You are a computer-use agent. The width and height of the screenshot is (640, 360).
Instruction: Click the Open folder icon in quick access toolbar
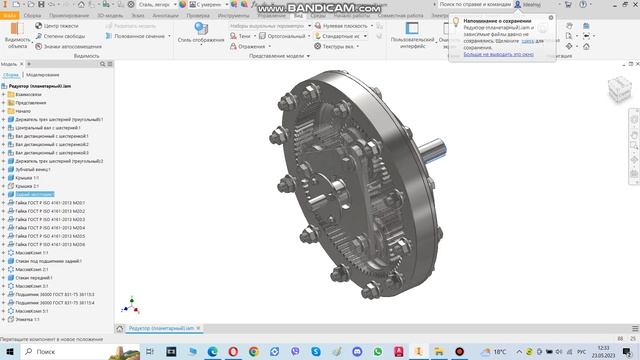pyautogui.click(x=31, y=4)
